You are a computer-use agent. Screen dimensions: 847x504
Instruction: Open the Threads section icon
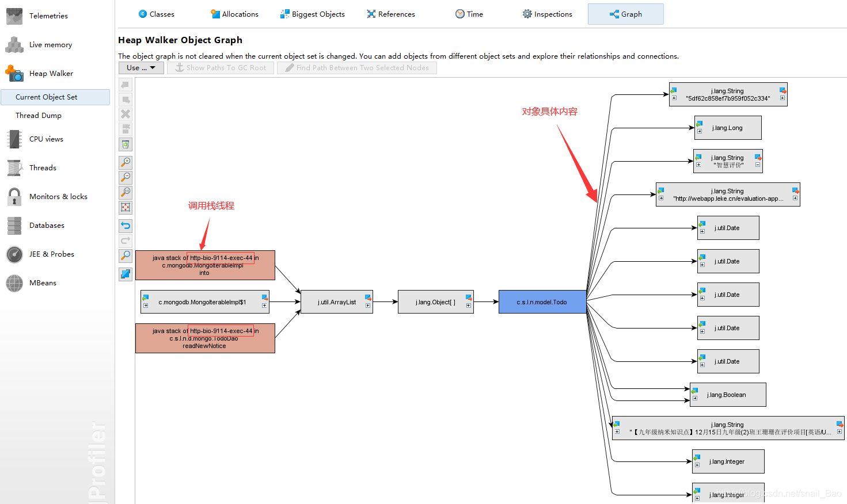(x=14, y=168)
